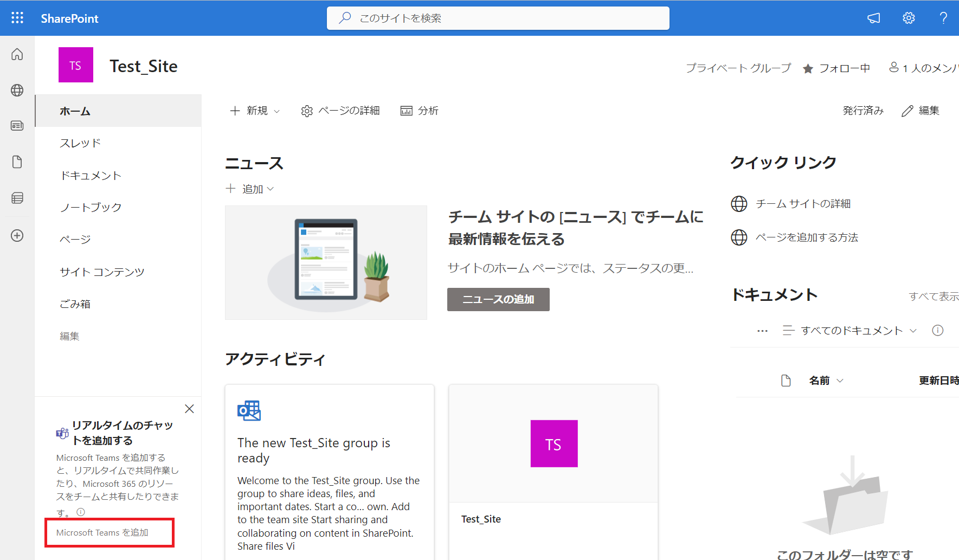The height and width of the screenshot is (560, 959).
Task: Open the member count person icon
Action: tap(893, 67)
